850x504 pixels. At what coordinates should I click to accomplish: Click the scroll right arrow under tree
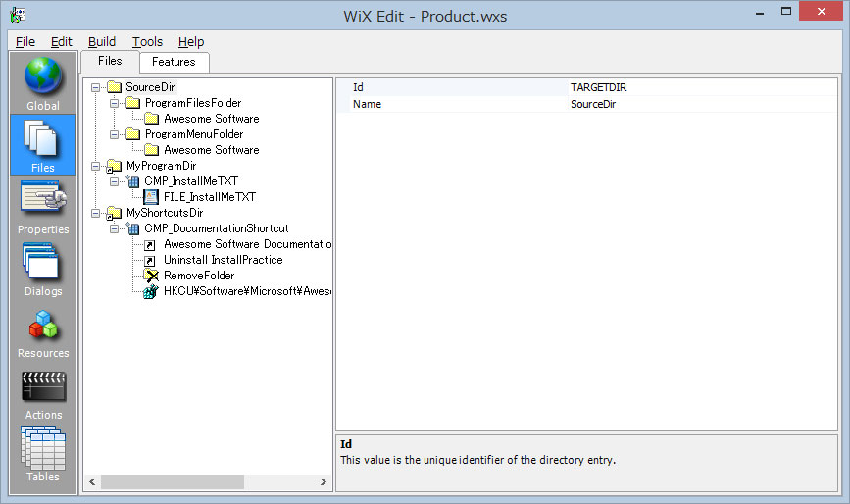tap(325, 481)
